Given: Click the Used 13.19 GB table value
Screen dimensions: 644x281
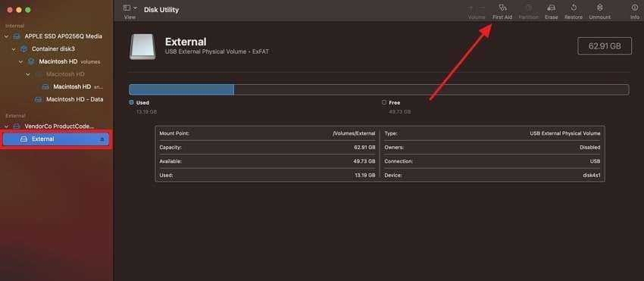Looking at the screenshot, I should 365,175.
